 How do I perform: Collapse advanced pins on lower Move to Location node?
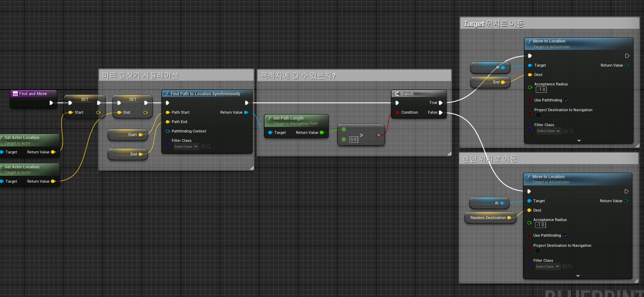pos(578,276)
